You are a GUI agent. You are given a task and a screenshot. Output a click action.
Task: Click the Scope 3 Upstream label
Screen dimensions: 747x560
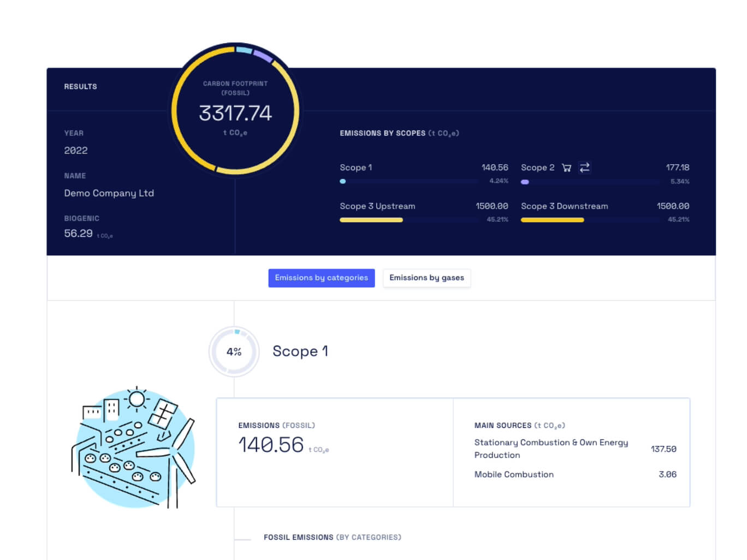pyautogui.click(x=377, y=206)
